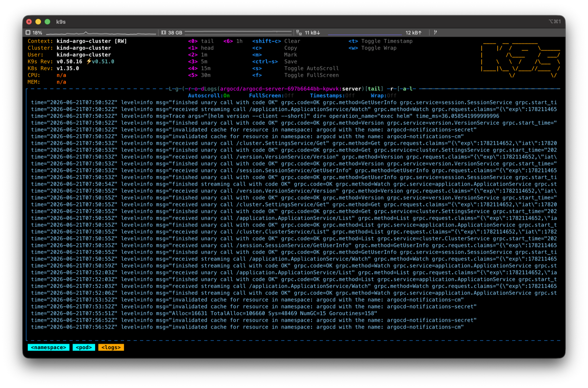Click the 07:50:52Z received streaming Watch line
The image size is (588, 388).
(294, 109)
